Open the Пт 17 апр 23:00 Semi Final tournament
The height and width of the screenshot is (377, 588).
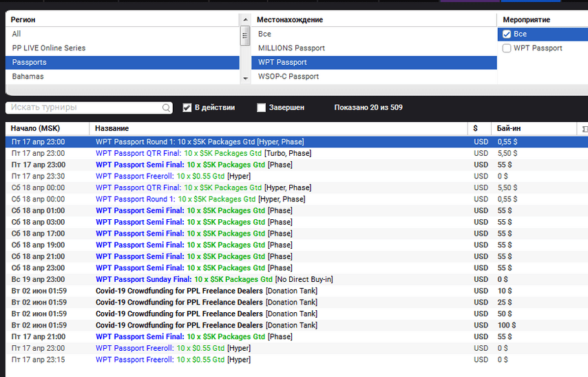297,165
